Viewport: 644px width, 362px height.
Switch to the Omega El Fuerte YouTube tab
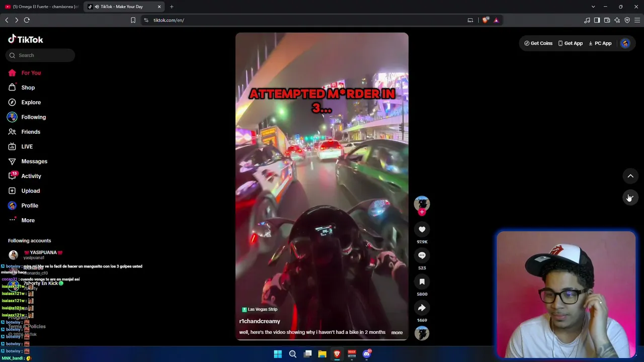(x=41, y=7)
